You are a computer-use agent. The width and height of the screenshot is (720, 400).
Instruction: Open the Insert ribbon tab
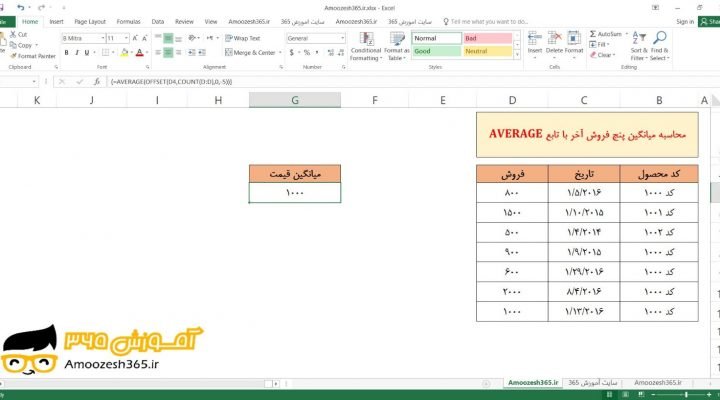[x=56, y=22]
